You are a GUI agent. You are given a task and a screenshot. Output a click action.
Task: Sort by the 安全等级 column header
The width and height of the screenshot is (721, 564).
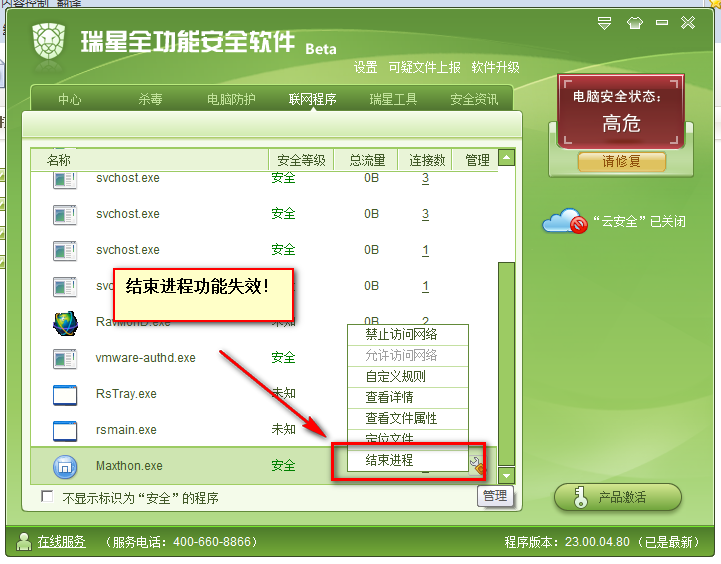pyautogui.click(x=301, y=160)
